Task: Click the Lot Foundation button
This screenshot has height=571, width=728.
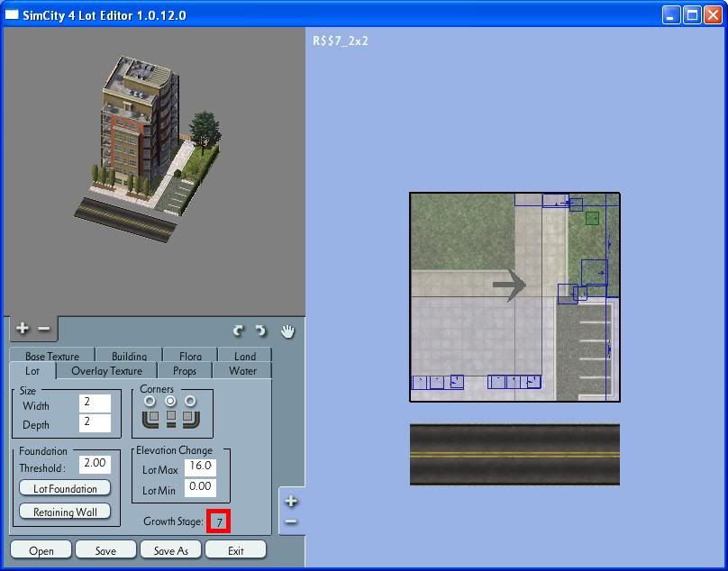Action: tap(65, 488)
